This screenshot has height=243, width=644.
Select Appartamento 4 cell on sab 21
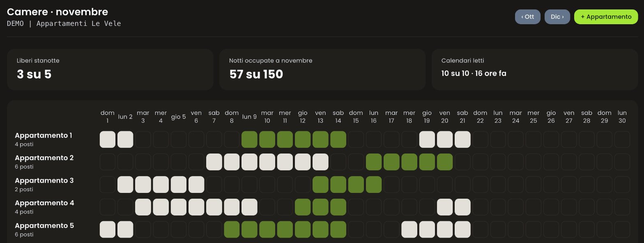click(462, 207)
